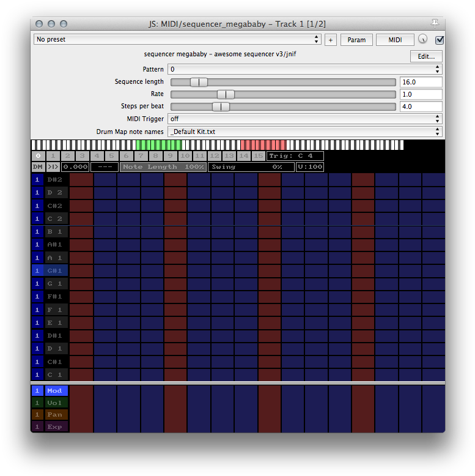Screen dimensions: 475x476
Task: Select the C 1 note label
Action: tap(56, 374)
